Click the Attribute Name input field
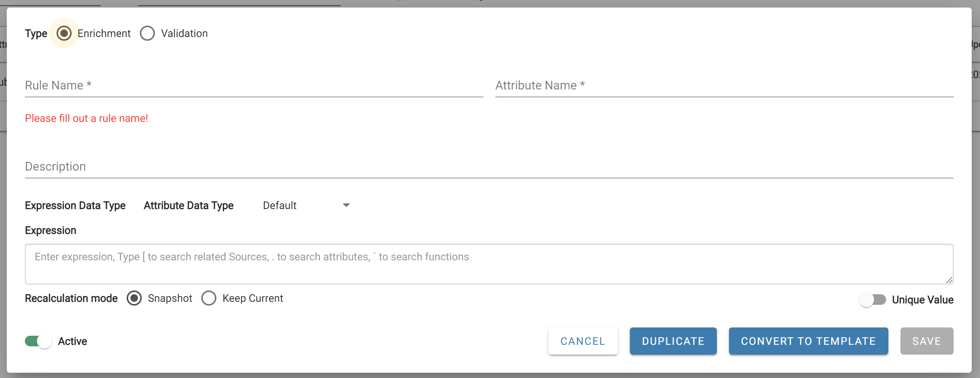This screenshot has width=980, height=378. (724, 85)
